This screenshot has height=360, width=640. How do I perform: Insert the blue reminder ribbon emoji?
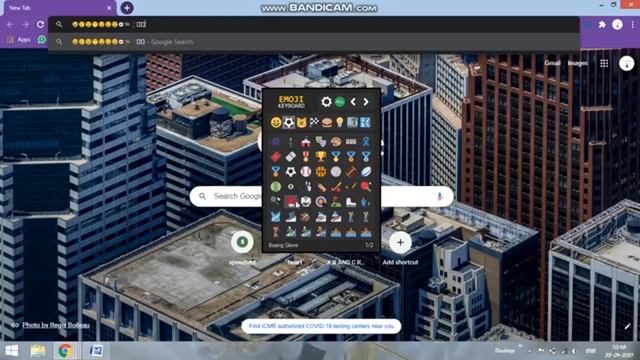click(x=366, y=142)
